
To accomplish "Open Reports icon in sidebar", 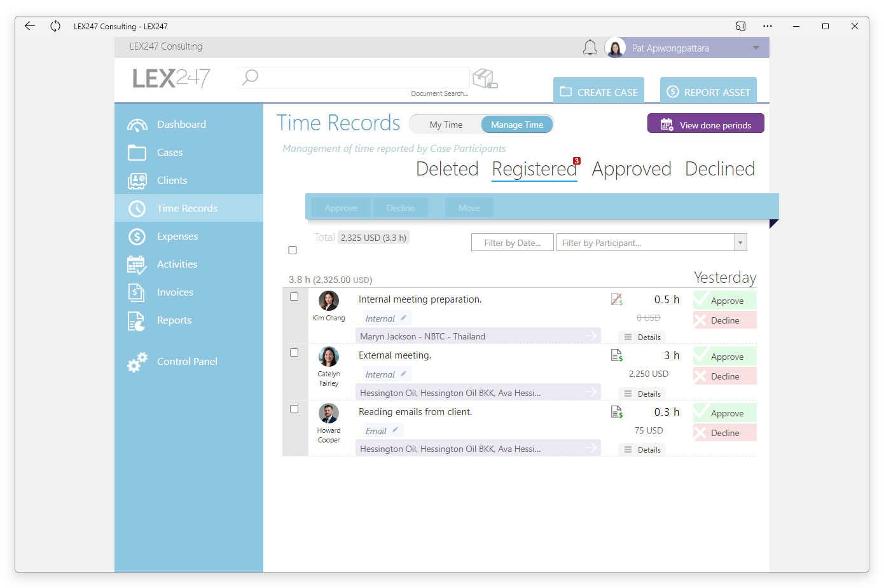I will pyautogui.click(x=137, y=321).
